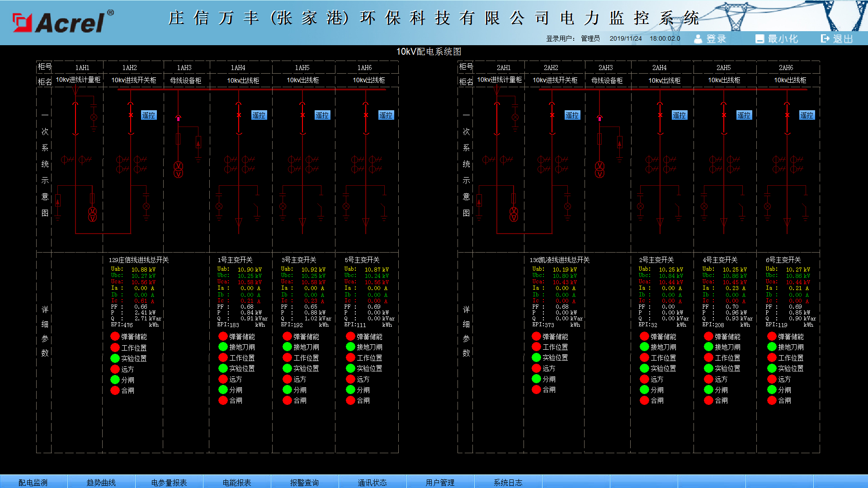Click 1号主变开关 接地刀闸 indicator
The image size is (868, 488).
click(223, 347)
